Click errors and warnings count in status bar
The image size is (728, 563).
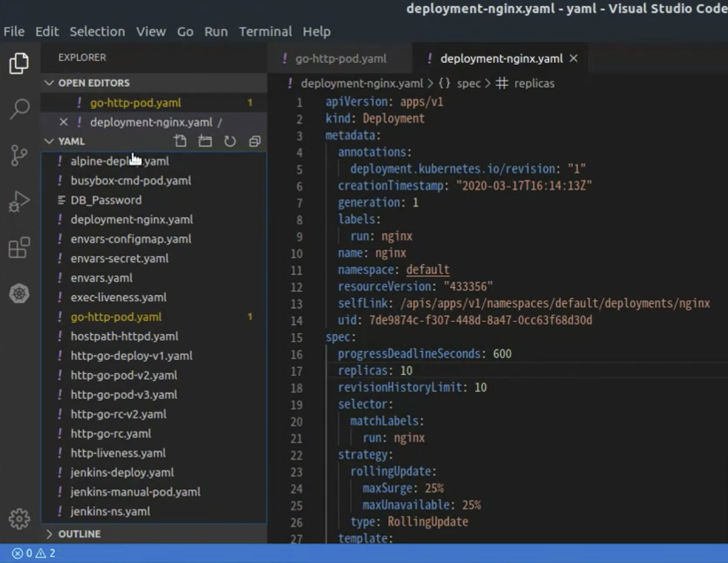[34, 553]
